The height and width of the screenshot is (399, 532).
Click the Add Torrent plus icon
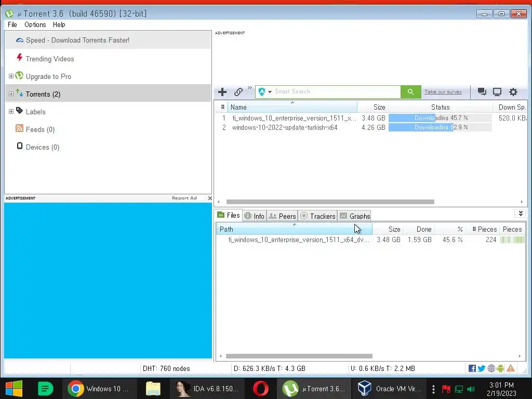(x=222, y=92)
